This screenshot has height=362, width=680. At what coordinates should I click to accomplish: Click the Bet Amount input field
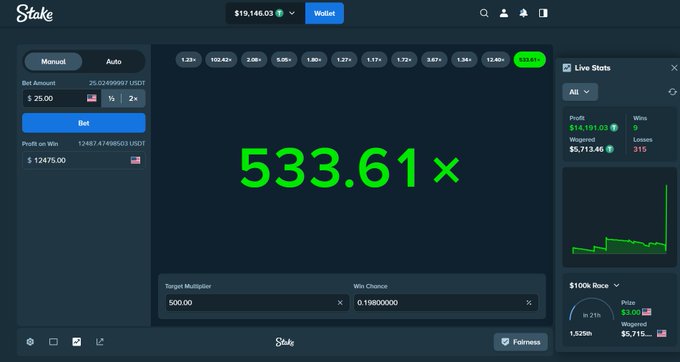coord(62,98)
